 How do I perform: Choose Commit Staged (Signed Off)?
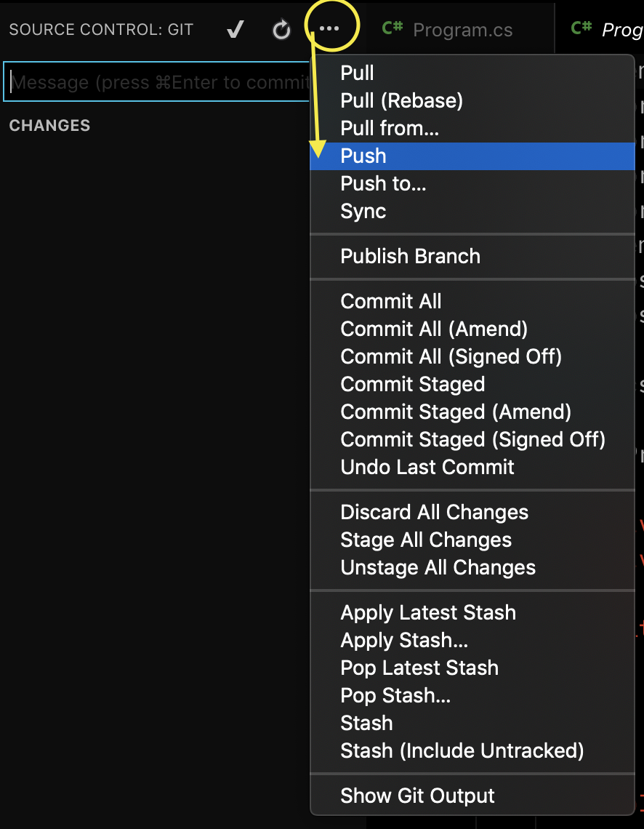(x=472, y=439)
